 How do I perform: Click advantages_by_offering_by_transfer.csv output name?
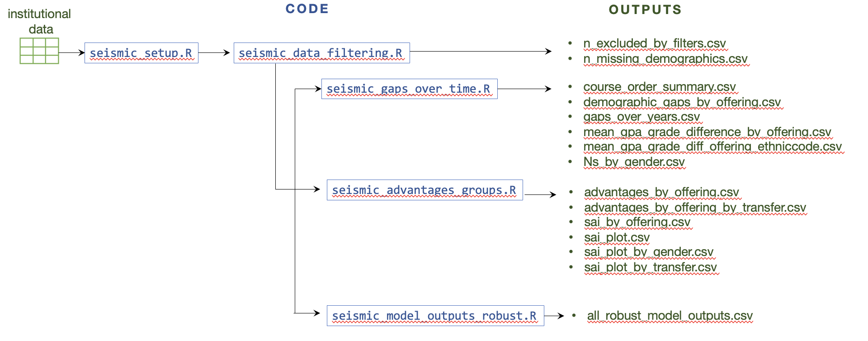pyautogui.click(x=695, y=208)
